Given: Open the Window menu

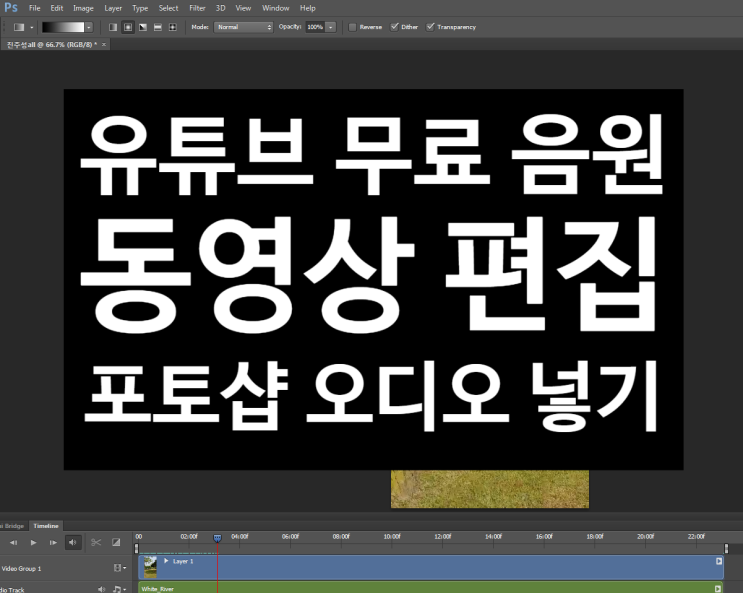Looking at the screenshot, I should [276, 8].
